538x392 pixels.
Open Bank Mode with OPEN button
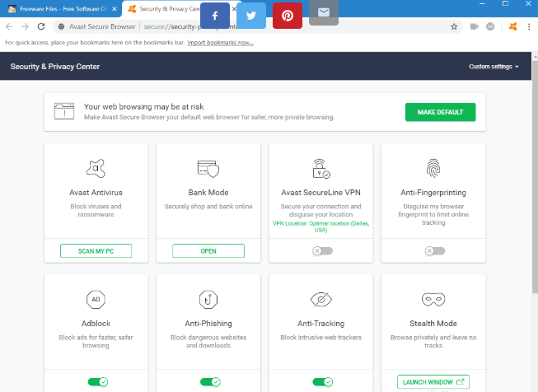point(208,251)
